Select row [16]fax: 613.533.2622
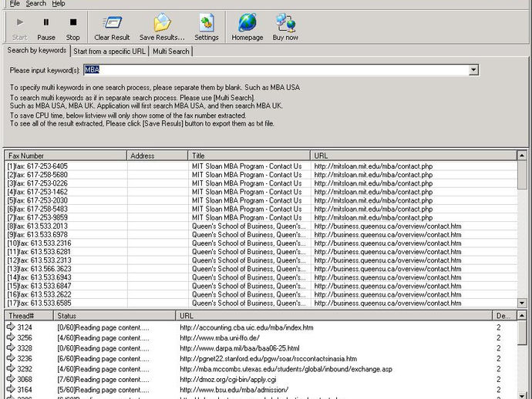 click(x=261, y=294)
